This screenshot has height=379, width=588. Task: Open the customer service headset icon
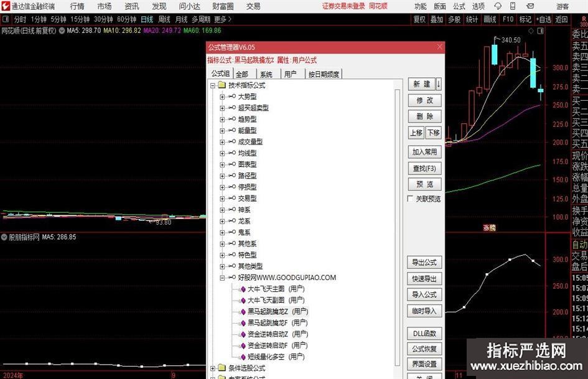tap(498, 6)
